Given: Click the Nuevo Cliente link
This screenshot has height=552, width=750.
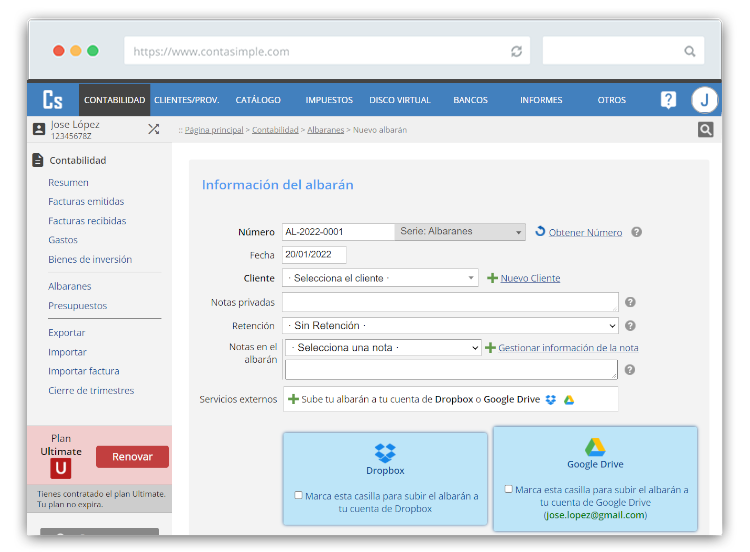Looking at the screenshot, I should (529, 278).
